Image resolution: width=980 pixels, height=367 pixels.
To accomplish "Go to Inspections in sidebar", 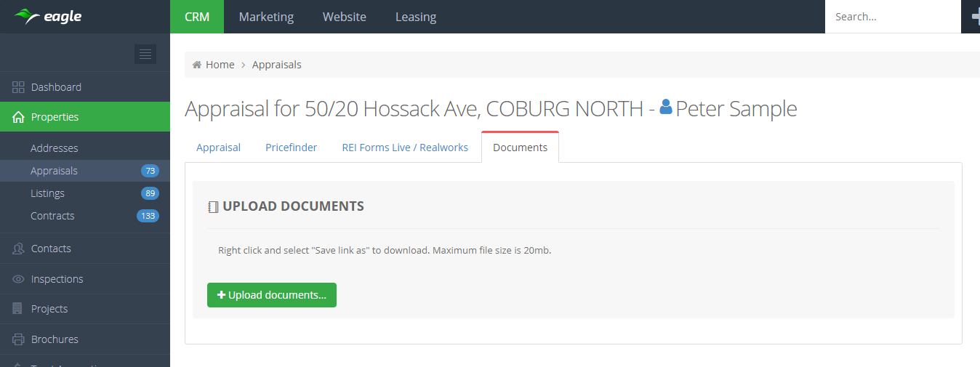I will [57, 279].
